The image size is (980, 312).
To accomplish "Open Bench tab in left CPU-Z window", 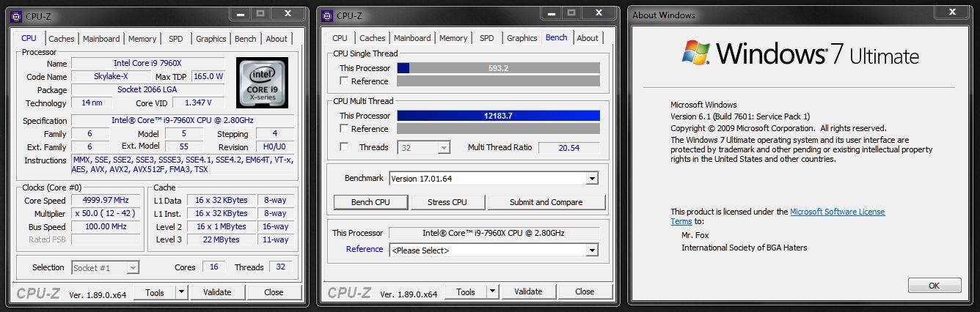I will 246,39.
